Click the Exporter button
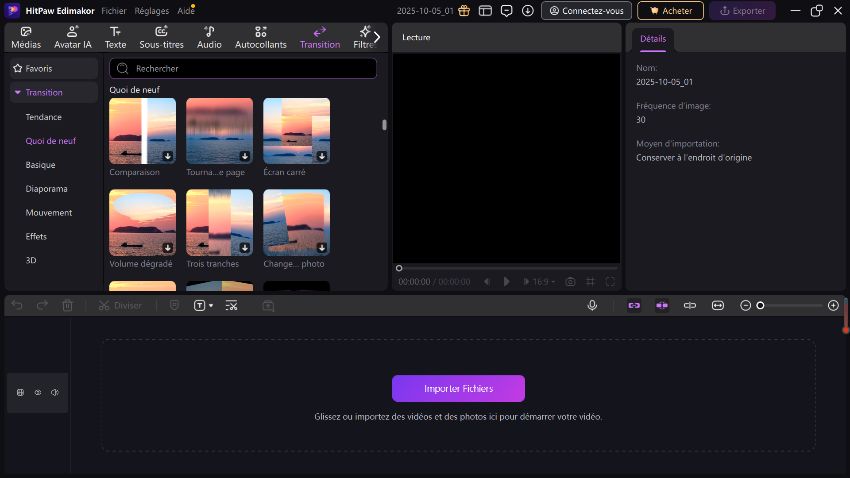 (x=742, y=10)
